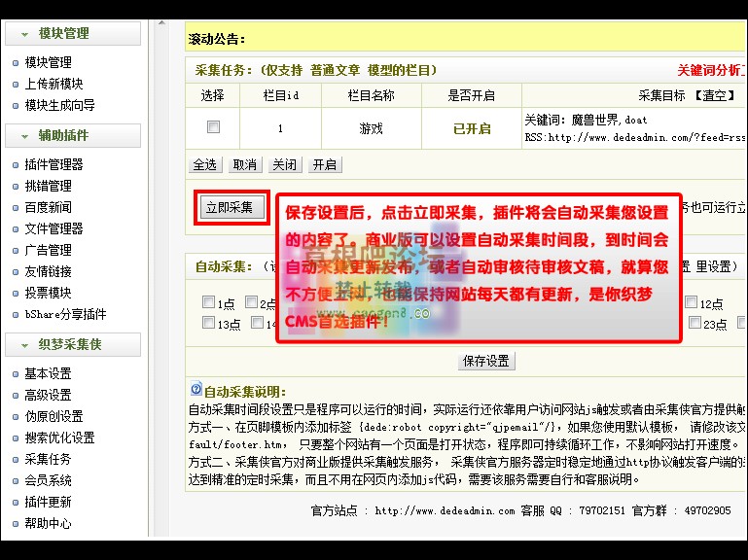
Task: Open 会员系统 in sidebar
Action: tap(49, 480)
